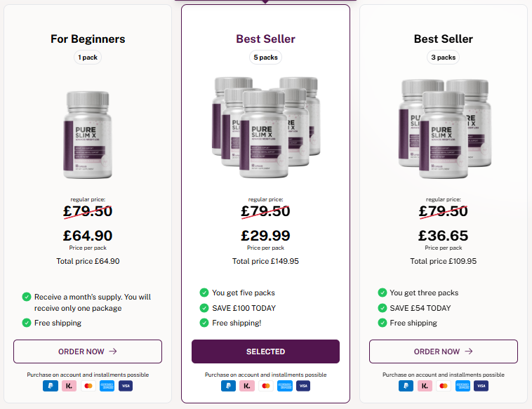Click green check beside Free shipping in Beginners
The height and width of the screenshot is (409, 532).
tap(27, 323)
